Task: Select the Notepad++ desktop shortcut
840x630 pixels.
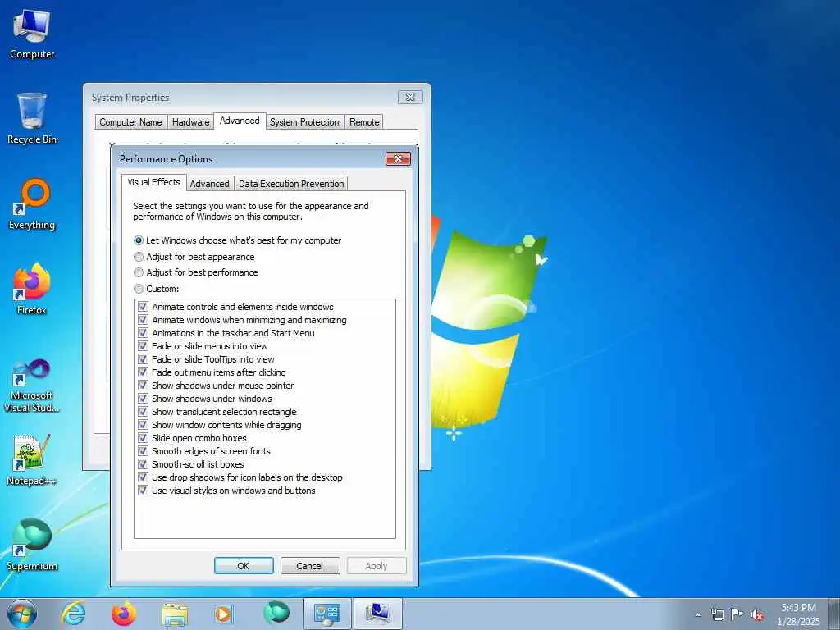Action: tap(32, 459)
